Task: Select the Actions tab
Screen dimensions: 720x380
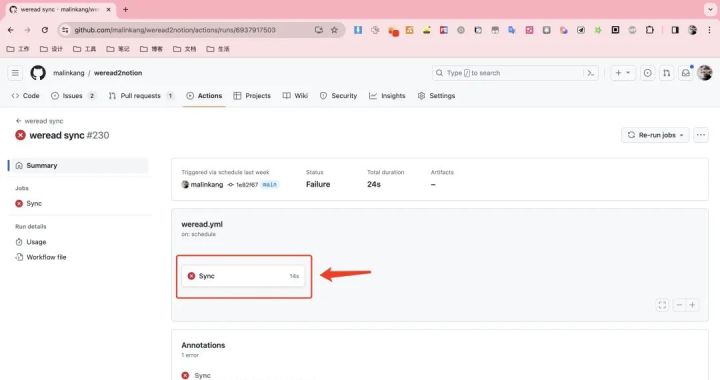Action: point(204,95)
